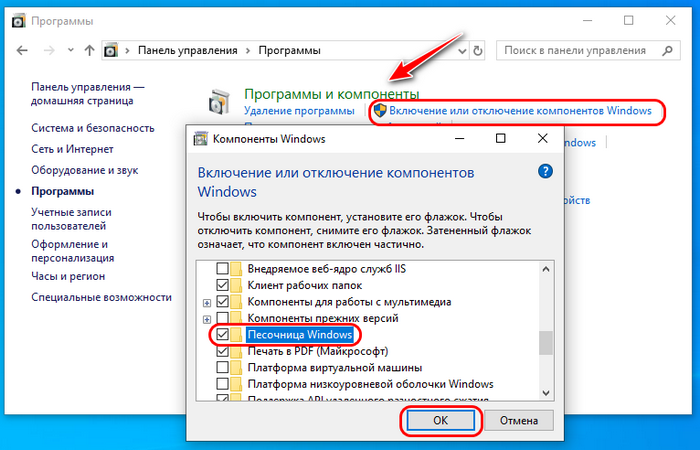Open 'Часы и регион' category
700x450 pixels.
point(68,276)
